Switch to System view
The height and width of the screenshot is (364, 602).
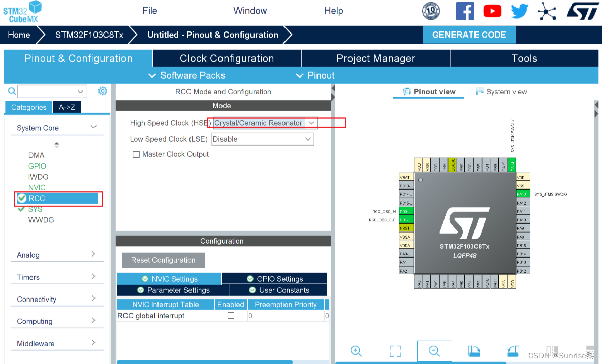501,92
